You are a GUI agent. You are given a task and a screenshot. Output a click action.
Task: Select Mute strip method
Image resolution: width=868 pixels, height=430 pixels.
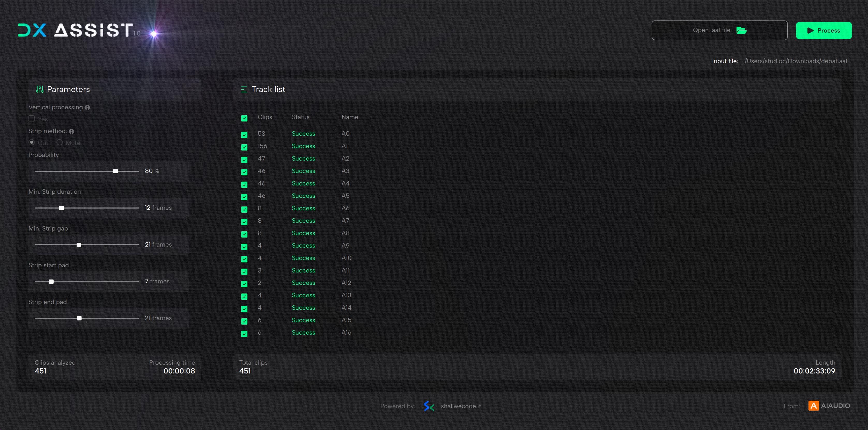(x=60, y=142)
